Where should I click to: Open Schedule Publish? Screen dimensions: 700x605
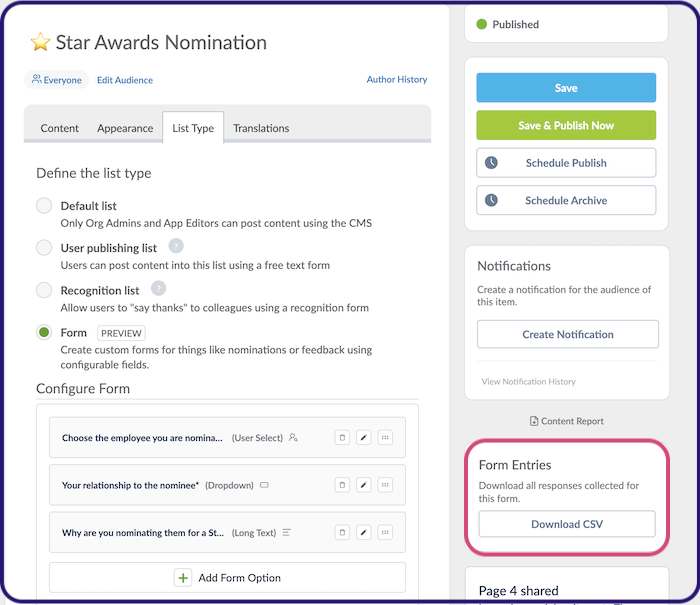pyautogui.click(x=566, y=163)
